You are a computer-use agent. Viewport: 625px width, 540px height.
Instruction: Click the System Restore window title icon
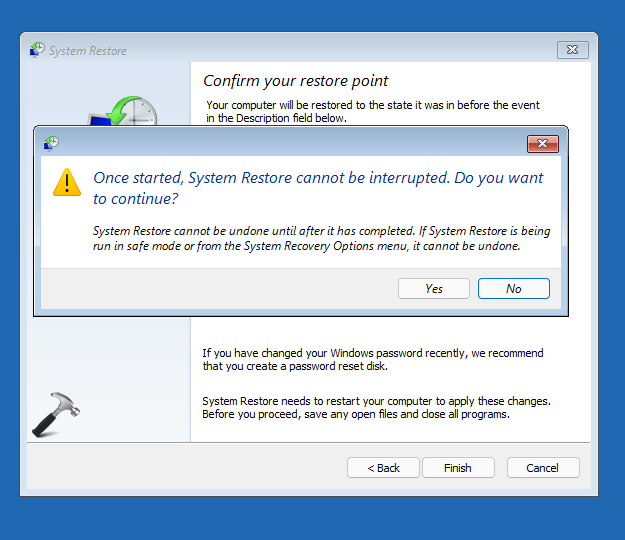pyautogui.click(x=37, y=50)
